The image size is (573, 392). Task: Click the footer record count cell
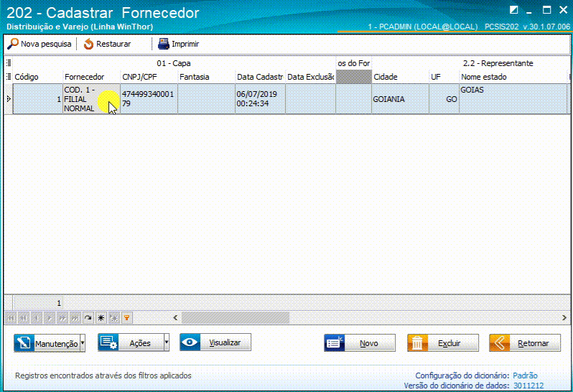pyautogui.click(x=38, y=303)
